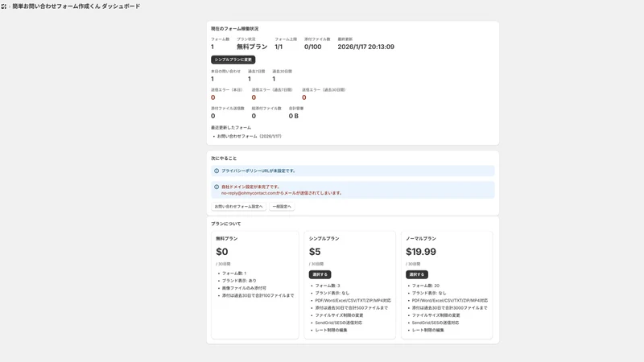Click the 簡単お問い合わせフォーム作成くん ダッシュボード title
The height and width of the screenshot is (362, 644).
click(x=76, y=6)
